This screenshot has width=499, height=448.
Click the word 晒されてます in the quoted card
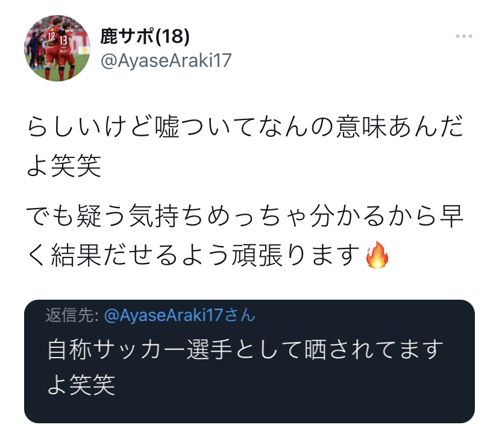coord(374,350)
